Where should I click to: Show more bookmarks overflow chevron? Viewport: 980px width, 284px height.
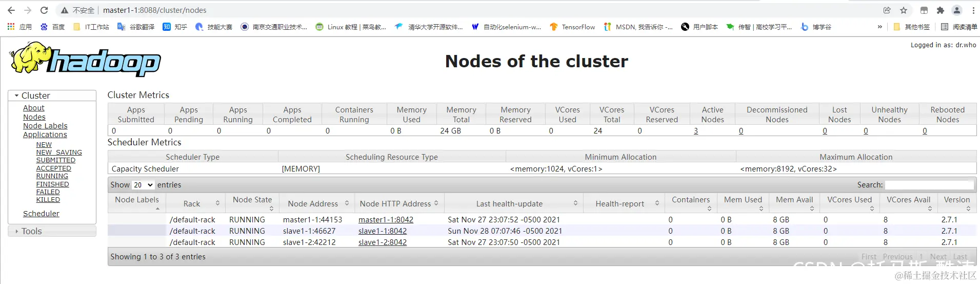880,27
